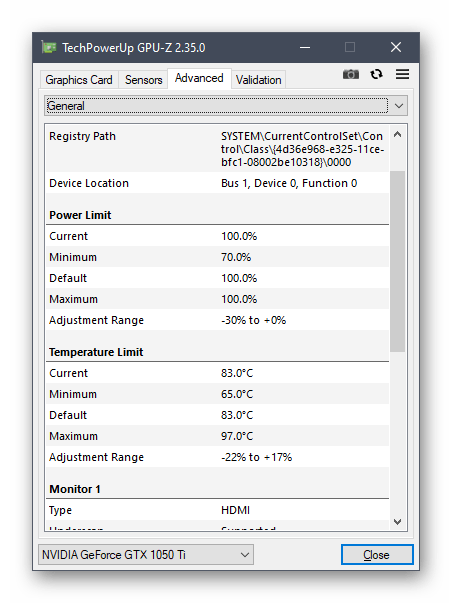Click the SYSTEM\CurrentControlSet registry value
Screen dimensions: 452x603
click(302, 149)
